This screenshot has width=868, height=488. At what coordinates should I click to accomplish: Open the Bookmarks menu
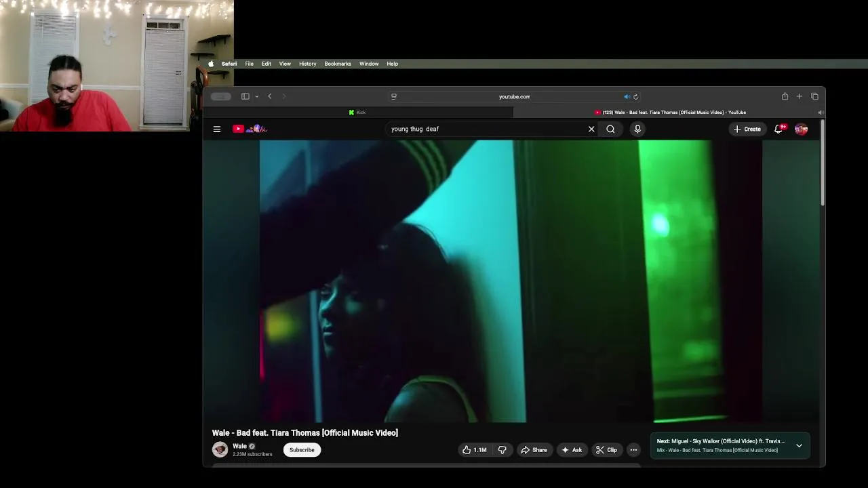338,64
